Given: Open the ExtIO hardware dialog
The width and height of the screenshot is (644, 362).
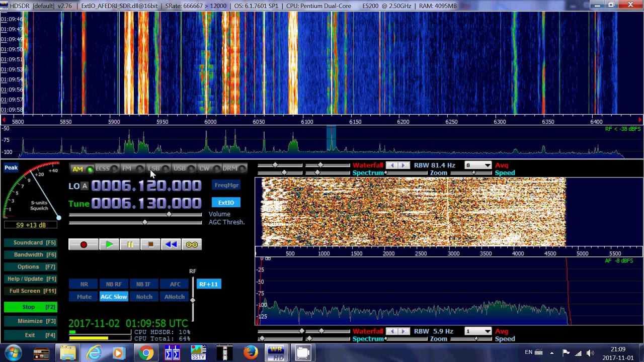Looking at the screenshot, I should click(x=226, y=203).
